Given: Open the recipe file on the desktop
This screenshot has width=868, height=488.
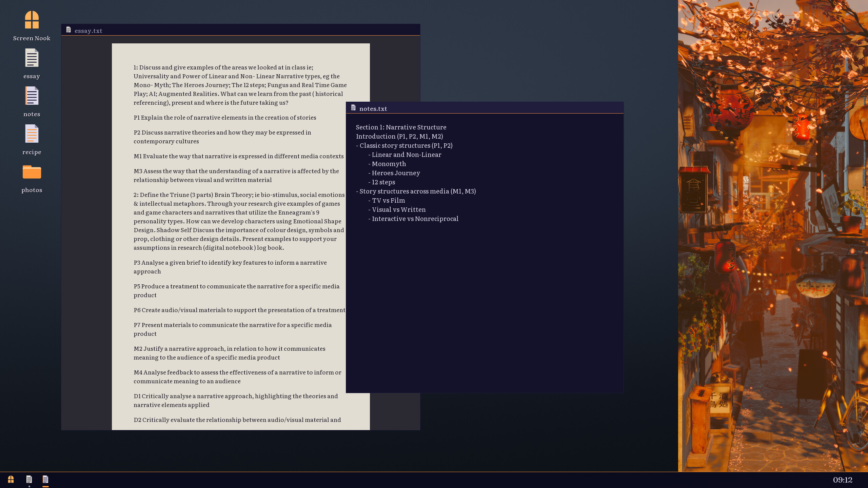Looking at the screenshot, I should [32, 140].
